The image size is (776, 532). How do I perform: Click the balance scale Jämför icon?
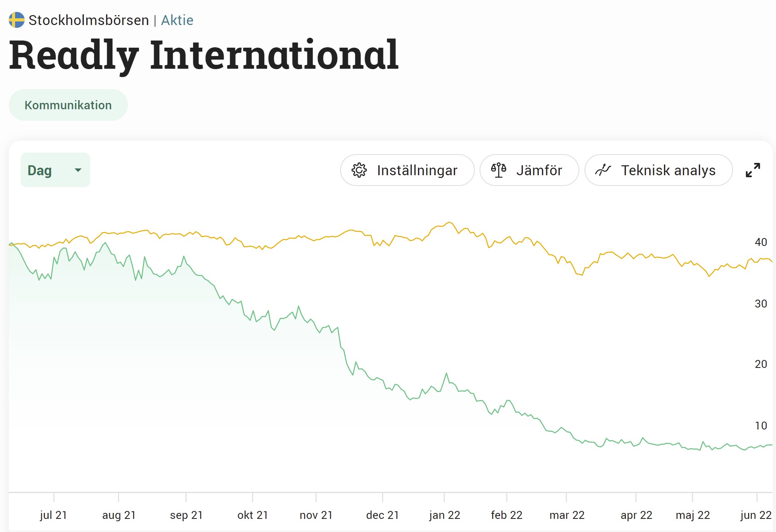tap(499, 170)
